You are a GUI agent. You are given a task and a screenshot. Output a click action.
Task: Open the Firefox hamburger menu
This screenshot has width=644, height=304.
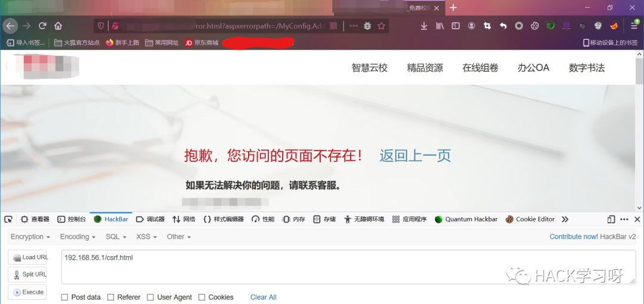pos(634,26)
